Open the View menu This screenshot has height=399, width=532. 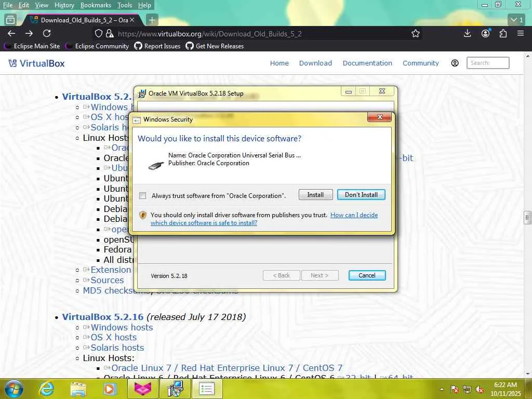(42, 5)
